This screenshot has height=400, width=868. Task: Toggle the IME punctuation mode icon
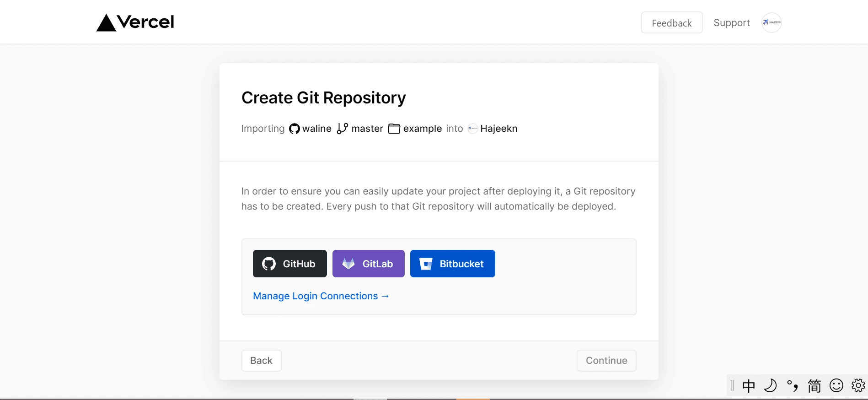[x=793, y=386]
